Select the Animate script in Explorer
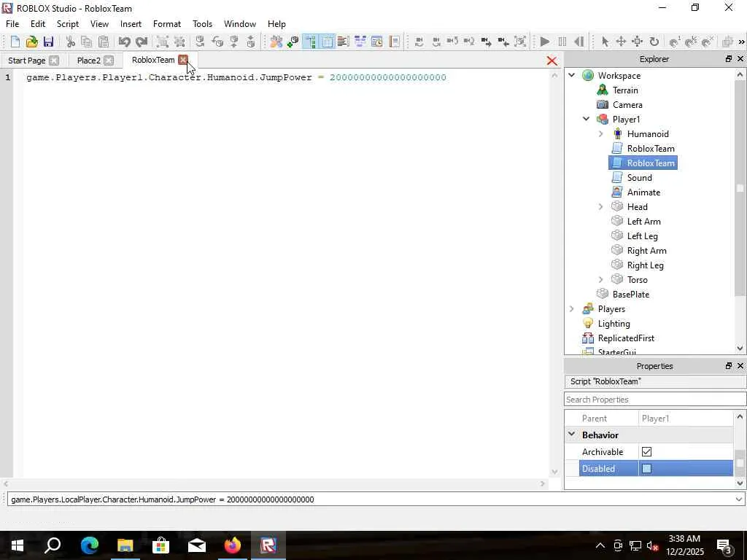The image size is (747, 560). coord(643,192)
